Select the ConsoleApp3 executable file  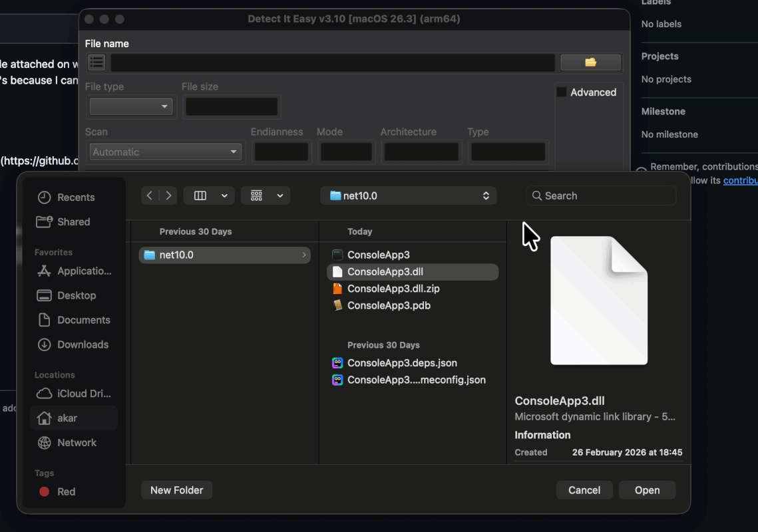(413, 255)
